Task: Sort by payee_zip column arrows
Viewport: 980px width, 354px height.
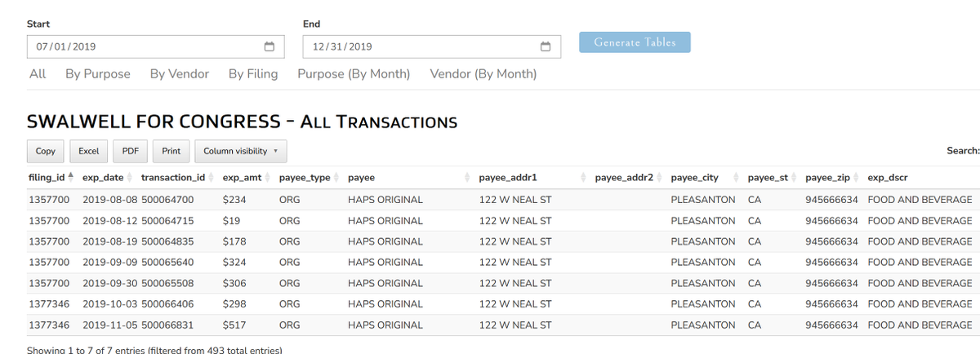Action: [857, 177]
